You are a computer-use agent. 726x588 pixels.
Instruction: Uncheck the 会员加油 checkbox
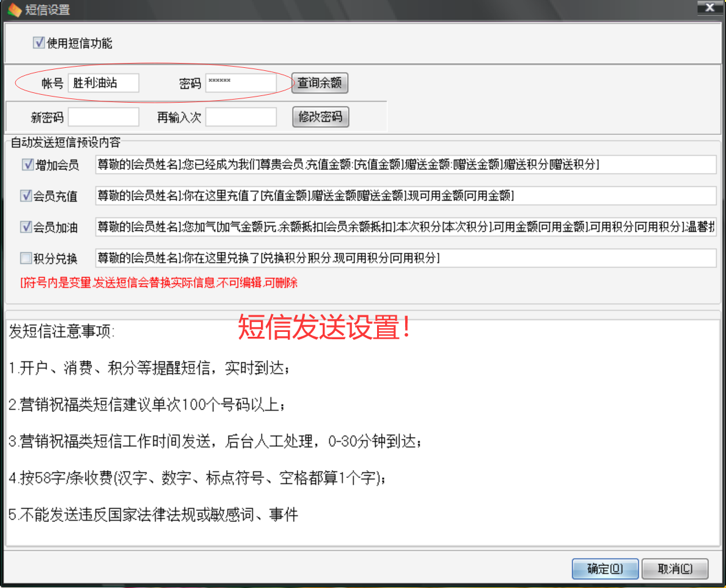[x=26, y=227]
